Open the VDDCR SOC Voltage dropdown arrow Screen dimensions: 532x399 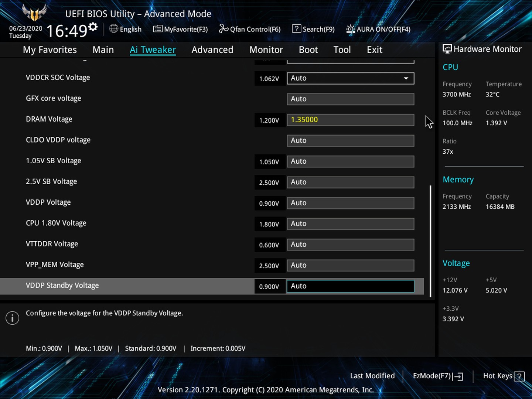pos(406,78)
